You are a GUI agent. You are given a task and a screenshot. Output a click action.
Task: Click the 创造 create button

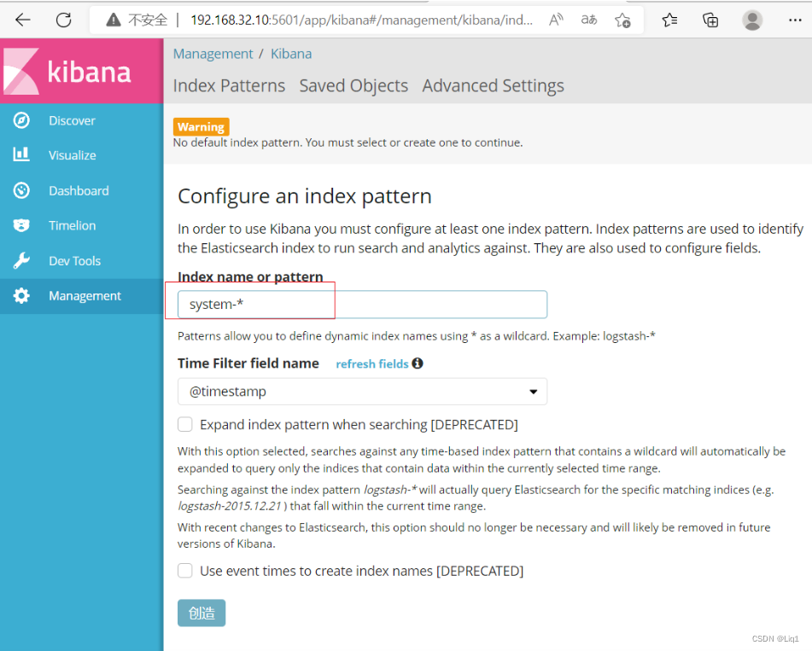coord(202,613)
